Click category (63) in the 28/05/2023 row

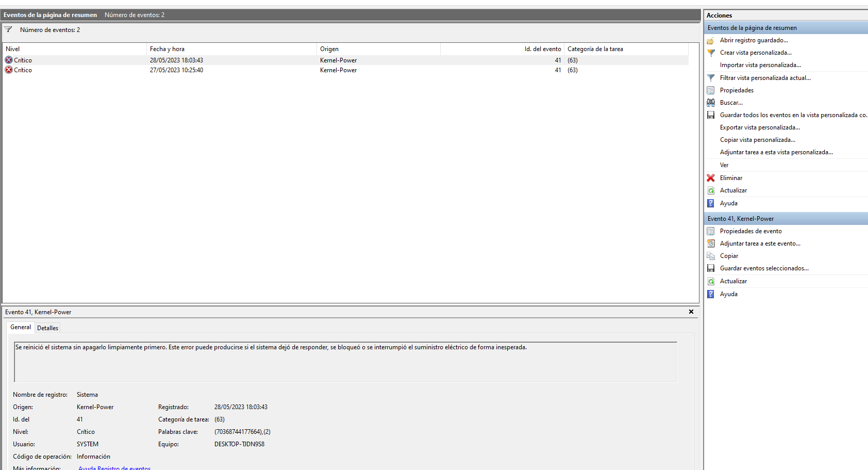pyautogui.click(x=573, y=60)
